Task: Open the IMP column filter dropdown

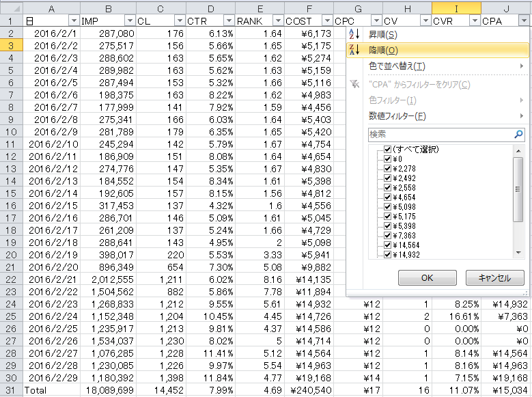Action: tap(130, 21)
